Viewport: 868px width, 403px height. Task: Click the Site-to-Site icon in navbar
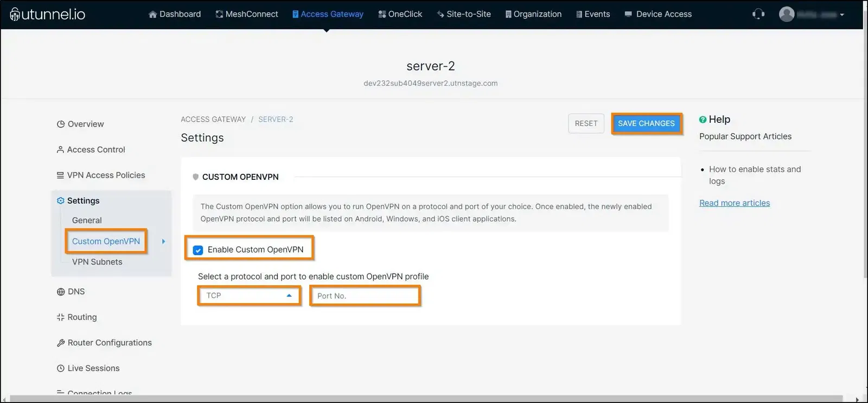(441, 14)
